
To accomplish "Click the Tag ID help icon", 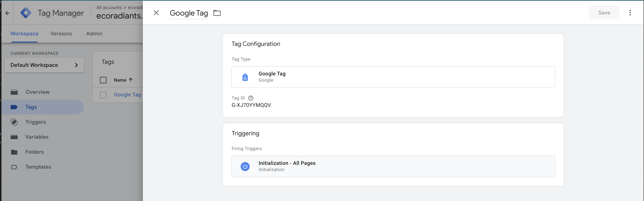I will (x=251, y=98).
